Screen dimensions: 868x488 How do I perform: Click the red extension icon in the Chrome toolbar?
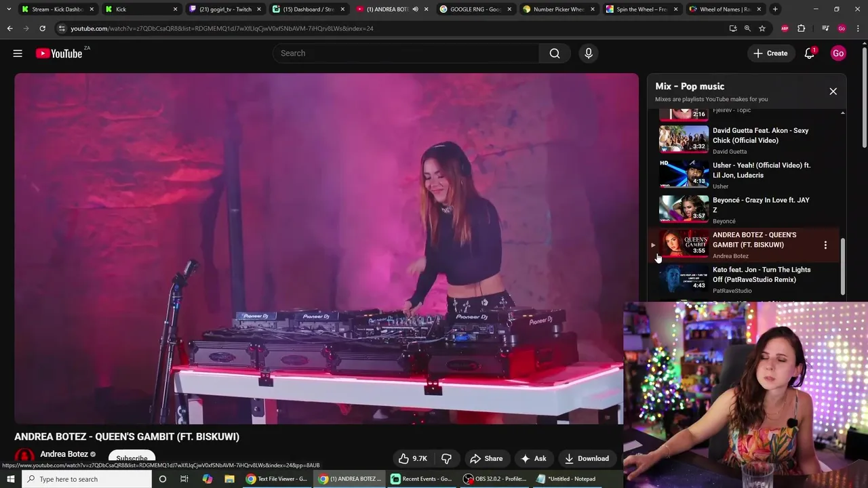(785, 28)
